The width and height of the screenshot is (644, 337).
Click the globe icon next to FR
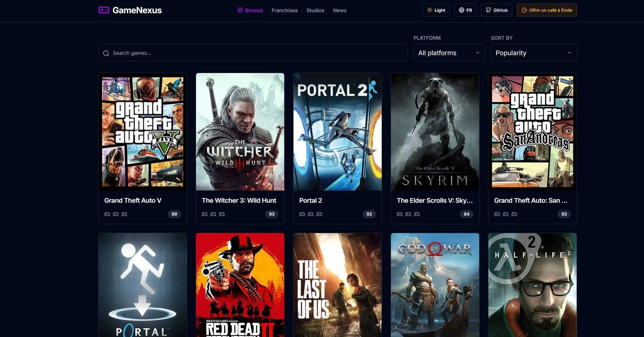click(462, 10)
